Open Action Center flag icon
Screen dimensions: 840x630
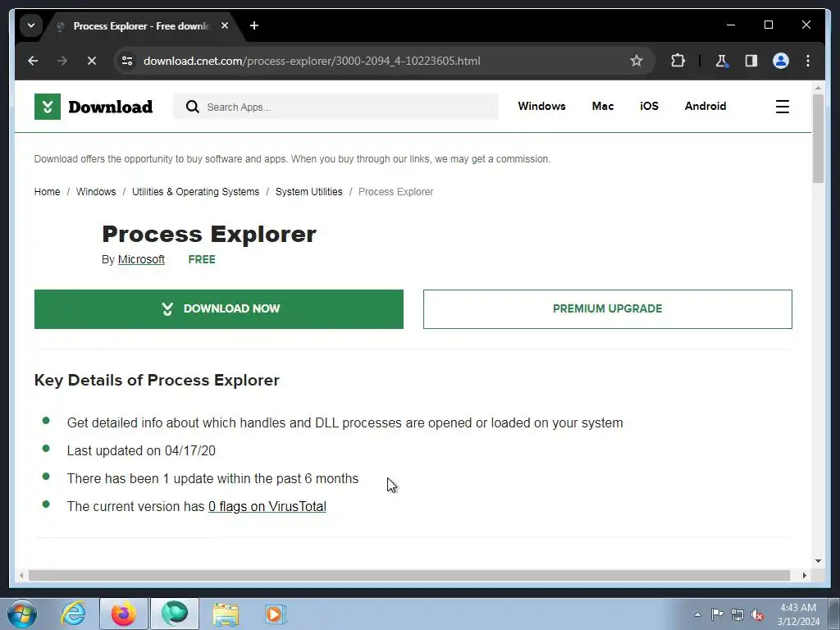pos(717,614)
